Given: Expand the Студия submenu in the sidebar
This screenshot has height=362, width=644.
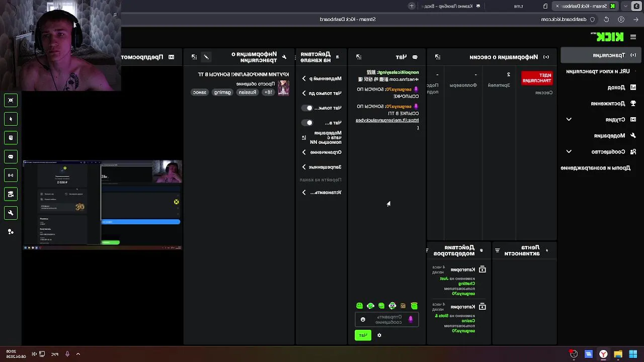Looking at the screenshot, I should pos(569,119).
